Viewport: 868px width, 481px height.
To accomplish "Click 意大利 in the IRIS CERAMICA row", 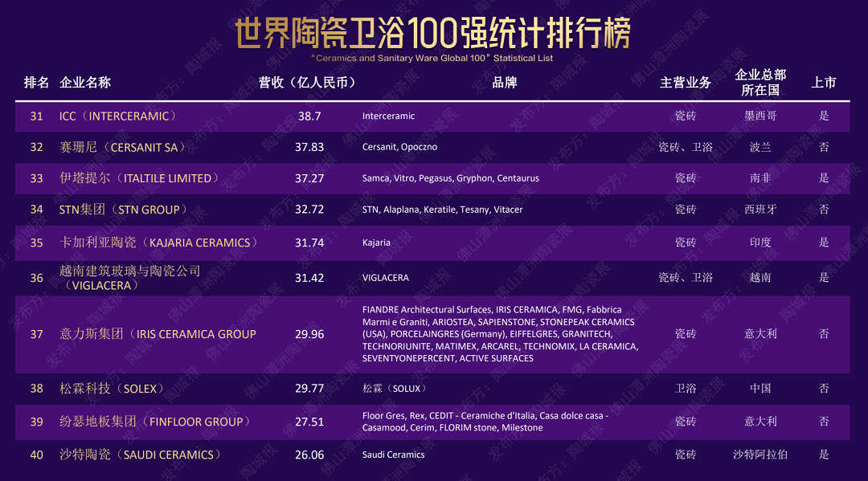I will coord(760,334).
